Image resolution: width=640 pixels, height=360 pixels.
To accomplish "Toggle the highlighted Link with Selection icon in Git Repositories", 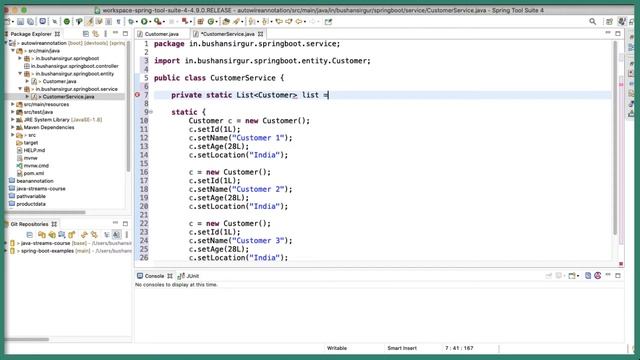I will 116,235.
